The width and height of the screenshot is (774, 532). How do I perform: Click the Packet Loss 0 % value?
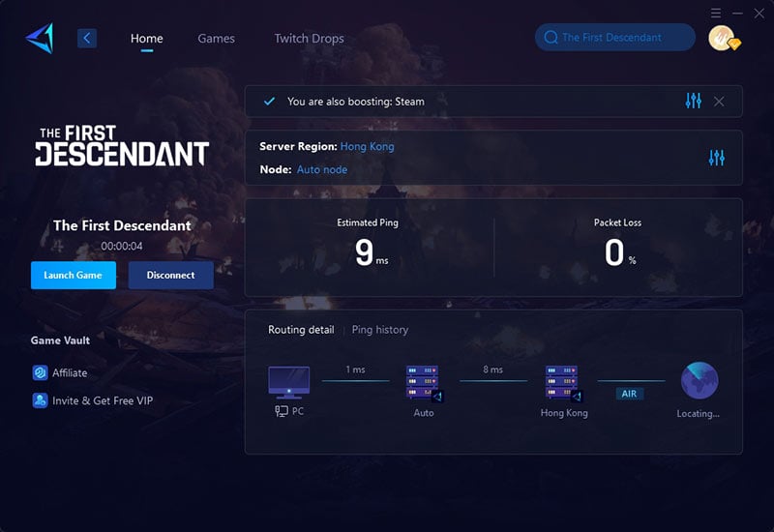pyautogui.click(x=620, y=252)
